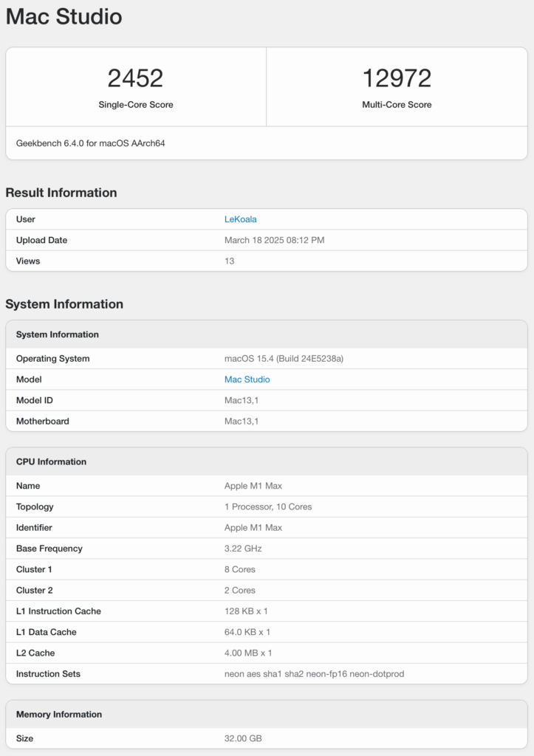Click the Multi-Core Score value 12972
The width and height of the screenshot is (534, 756).
pyautogui.click(x=397, y=78)
